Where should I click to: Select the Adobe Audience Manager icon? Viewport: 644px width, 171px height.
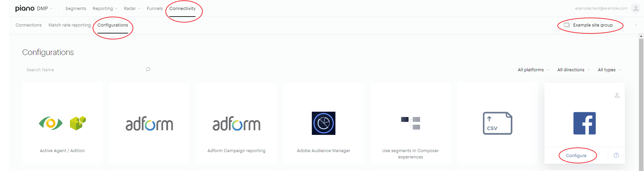(323, 123)
